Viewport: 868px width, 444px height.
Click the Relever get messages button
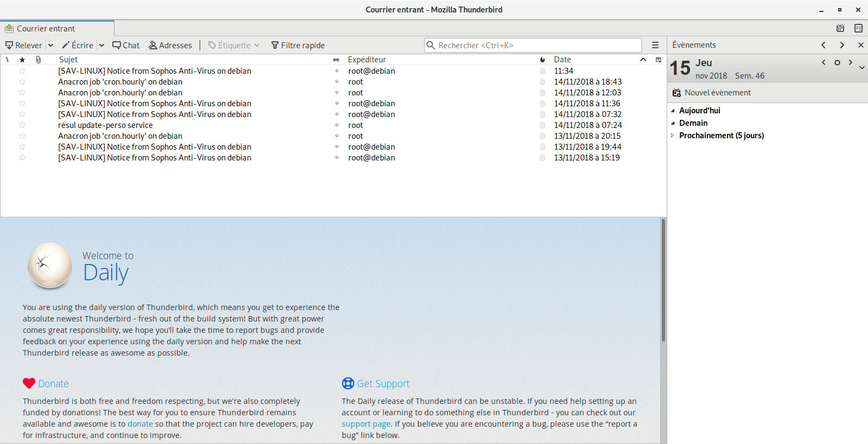pyautogui.click(x=24, y=46)
